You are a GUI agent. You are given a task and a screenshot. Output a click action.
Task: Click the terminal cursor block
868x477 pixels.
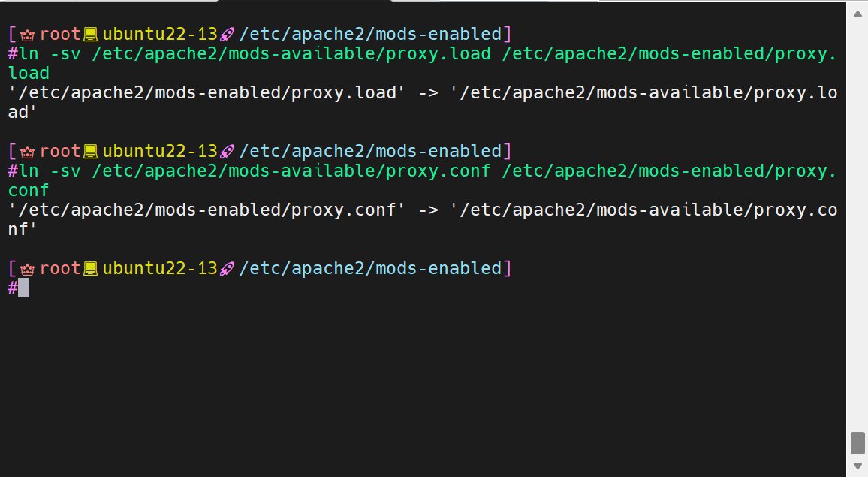pyautogui.click(x=23, y=288)
